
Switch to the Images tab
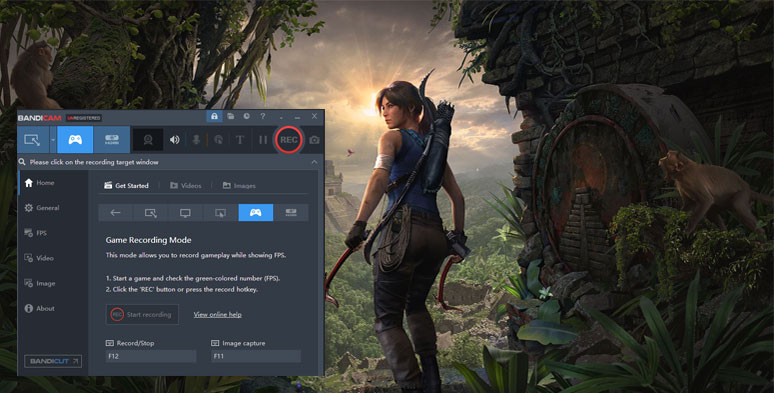(x=239, y=186)
